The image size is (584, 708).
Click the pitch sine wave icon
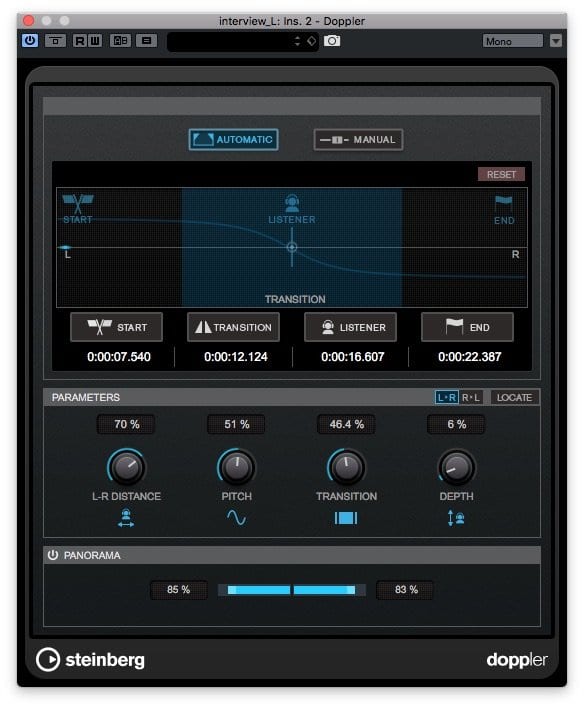pos(236,517)
